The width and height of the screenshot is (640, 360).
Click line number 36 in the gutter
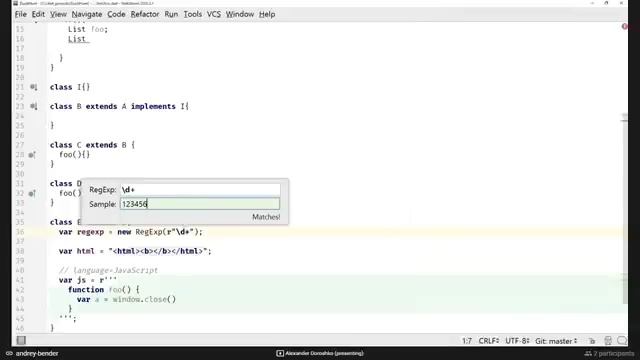click(20, 232)
